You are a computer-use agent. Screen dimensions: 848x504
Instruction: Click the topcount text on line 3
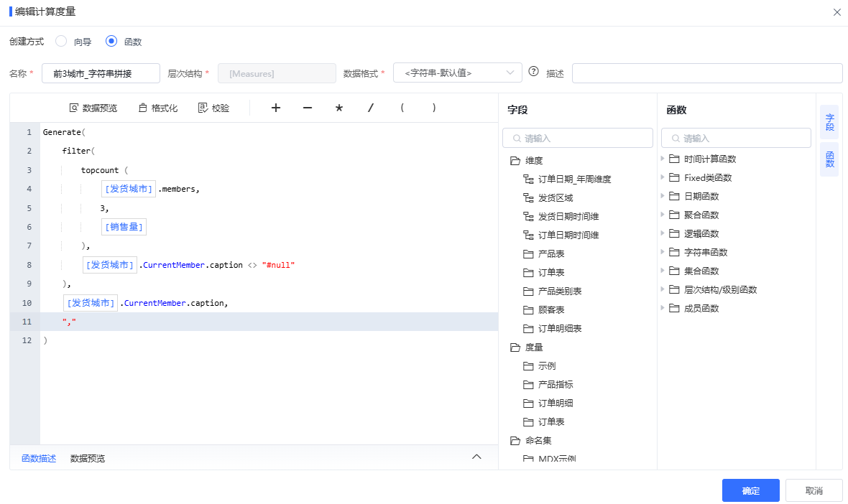pyautogui.click(x=99, y=170)
